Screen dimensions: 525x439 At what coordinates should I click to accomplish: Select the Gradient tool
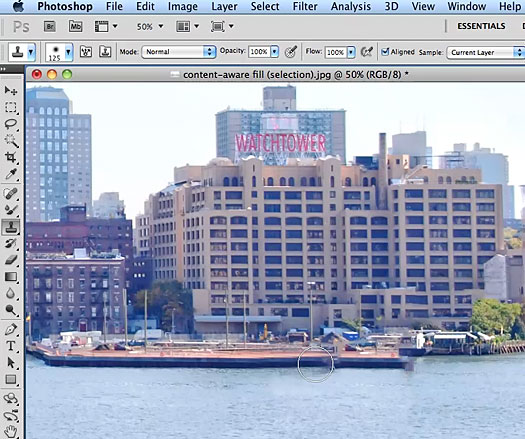tap(11, 277)
